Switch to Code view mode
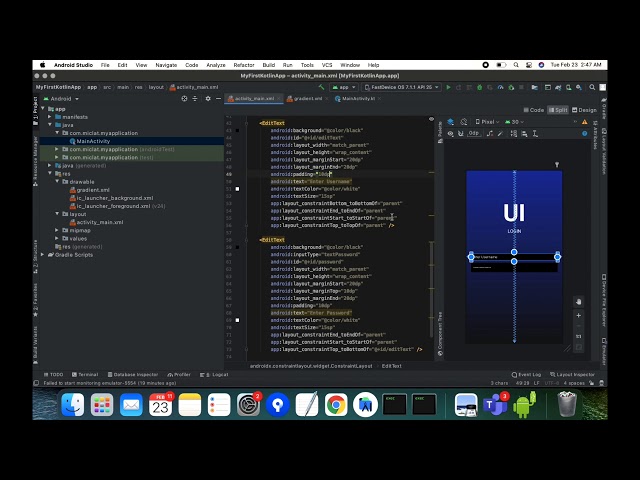Viewport: 640px width, 480px height. pyautogui.click(x=533, y=110)
